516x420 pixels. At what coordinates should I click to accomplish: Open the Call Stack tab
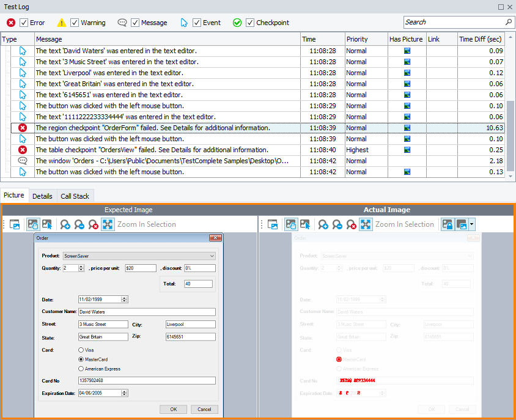[75, 196]
